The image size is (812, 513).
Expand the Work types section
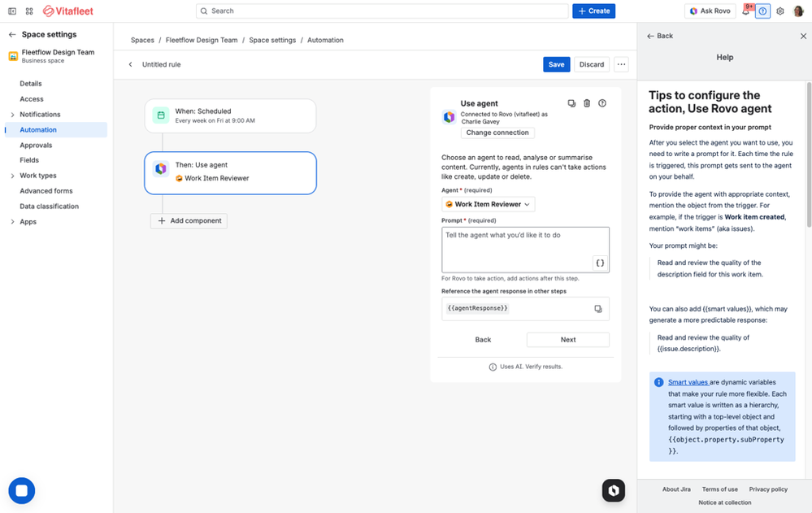click(x=12, y=176)
